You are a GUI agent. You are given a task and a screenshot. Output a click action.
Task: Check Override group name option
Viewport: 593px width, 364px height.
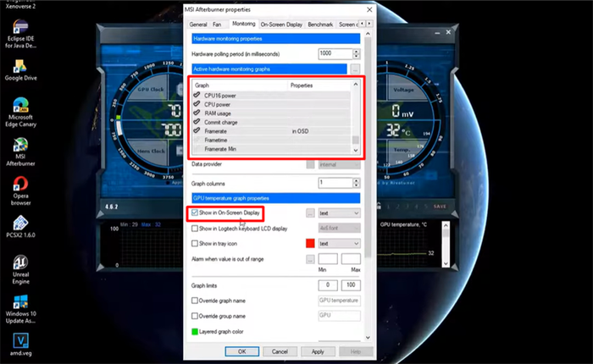coord(195,316)
